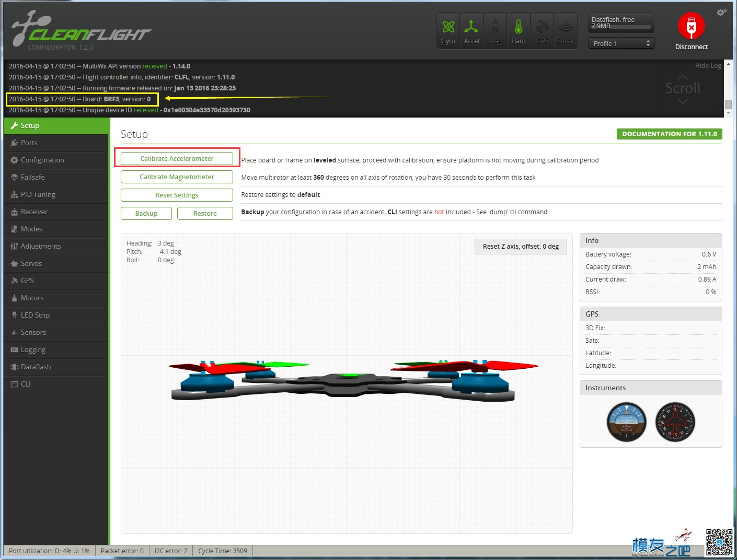Viewport: 737px width, 560px height.
Task: Click the red Disconnect USB icon
Action: click(x=691, y=26)
